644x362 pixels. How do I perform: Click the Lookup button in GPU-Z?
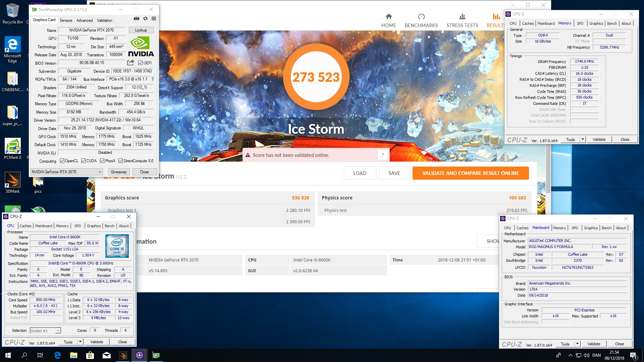tap(141, 30)
